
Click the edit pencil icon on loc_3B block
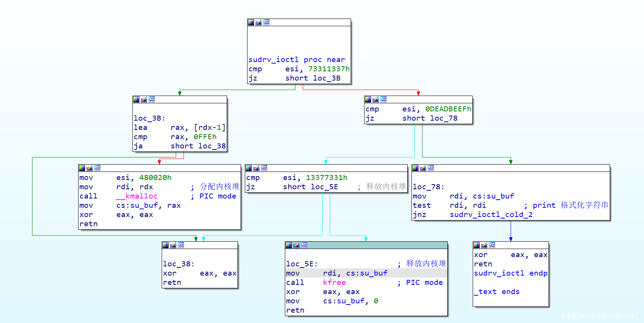click(144, 99)
